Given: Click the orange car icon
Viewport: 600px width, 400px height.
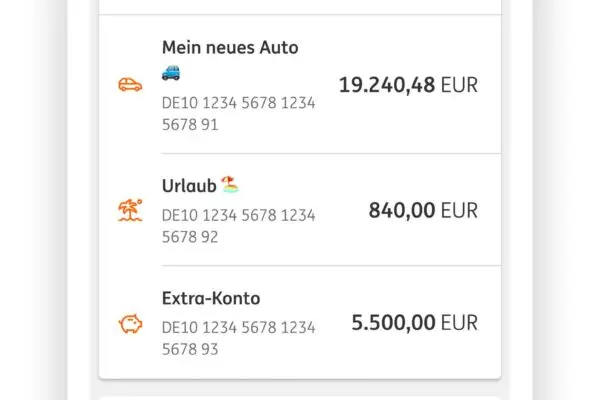Looking at the screenshot, I should pos(130,85).
